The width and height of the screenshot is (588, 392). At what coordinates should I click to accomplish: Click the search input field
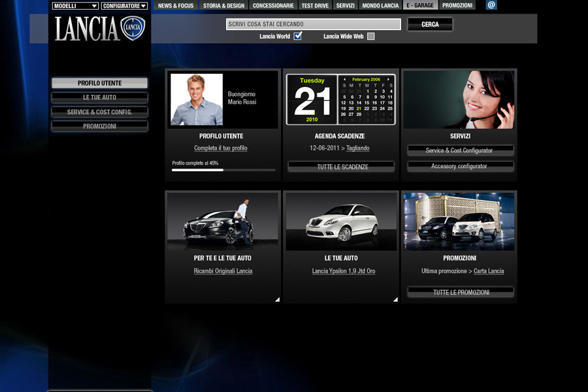coord(313,24)
